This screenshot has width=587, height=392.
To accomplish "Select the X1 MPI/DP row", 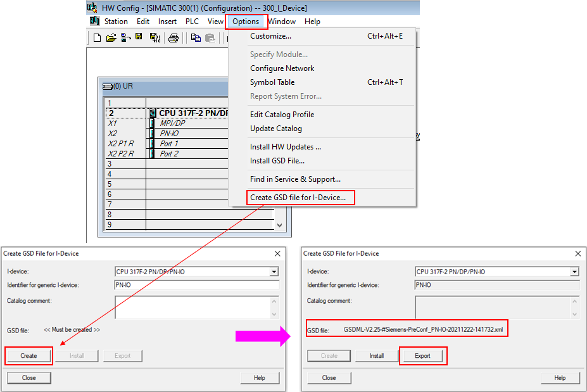I will [x=167, y=123].
